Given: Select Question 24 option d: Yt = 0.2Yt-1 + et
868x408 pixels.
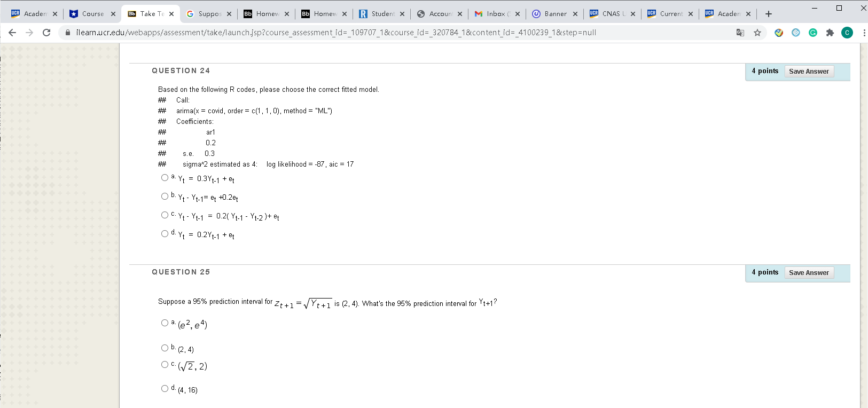Looking at the screenshot, I should [165, 234].
